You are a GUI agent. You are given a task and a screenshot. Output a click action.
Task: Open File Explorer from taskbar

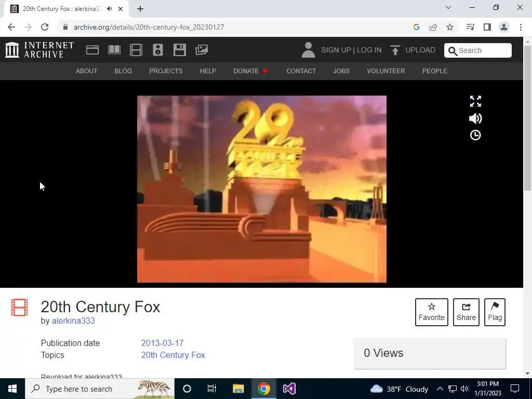(238, 389)
